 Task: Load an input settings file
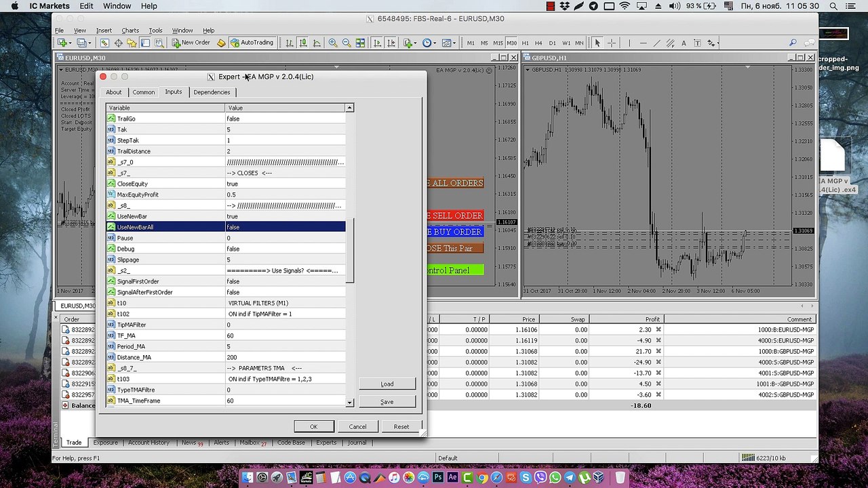(387, 384)
